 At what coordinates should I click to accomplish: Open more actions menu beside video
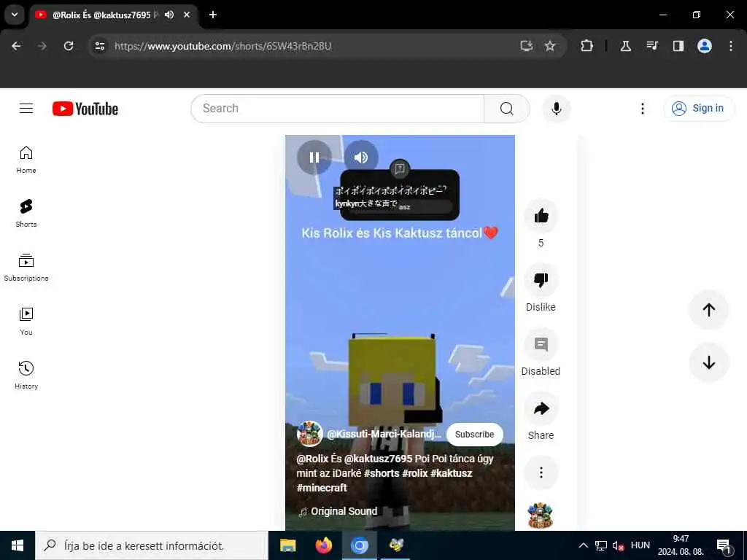tap(541, 472)
